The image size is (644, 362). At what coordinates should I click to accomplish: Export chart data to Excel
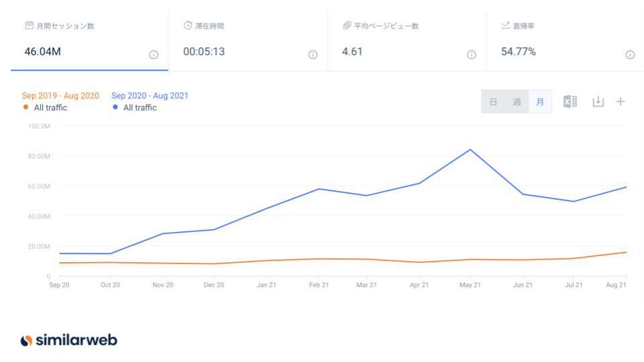(570, 102)
